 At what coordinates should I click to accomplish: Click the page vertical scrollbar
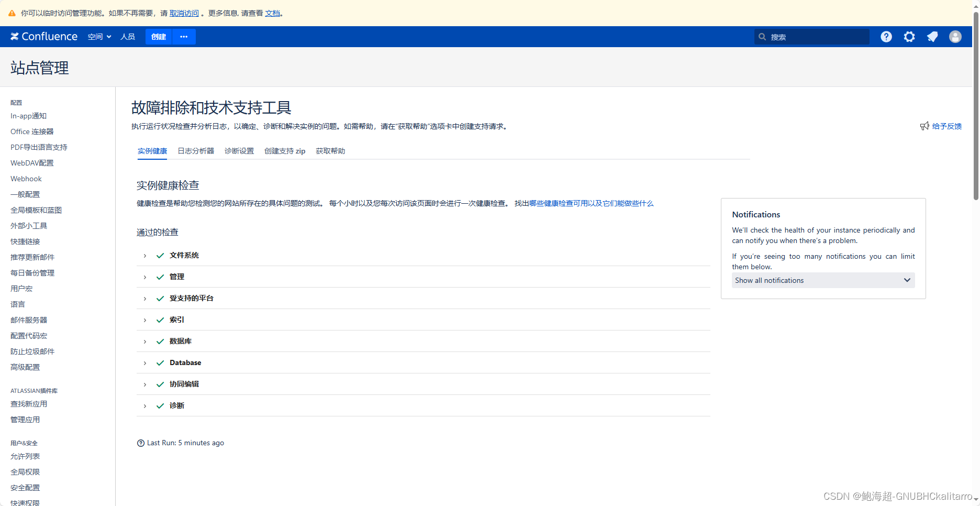[976, 105]
